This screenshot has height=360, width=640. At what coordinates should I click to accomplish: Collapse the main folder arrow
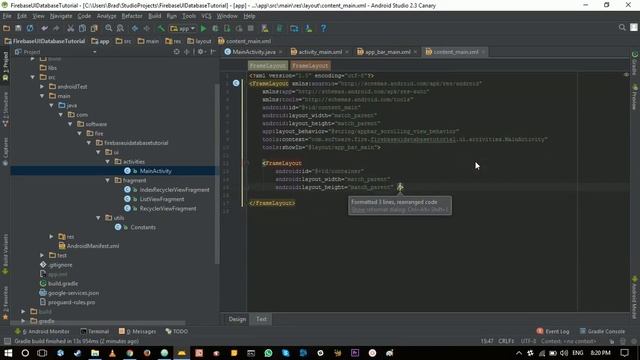point(42,96)
